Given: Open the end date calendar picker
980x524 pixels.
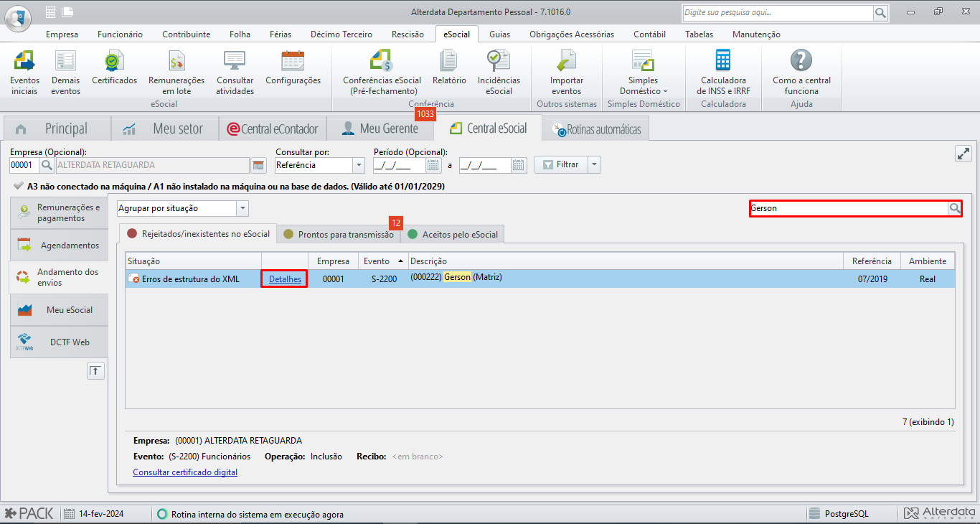Looking at the screenshot, I should point(519,165).
